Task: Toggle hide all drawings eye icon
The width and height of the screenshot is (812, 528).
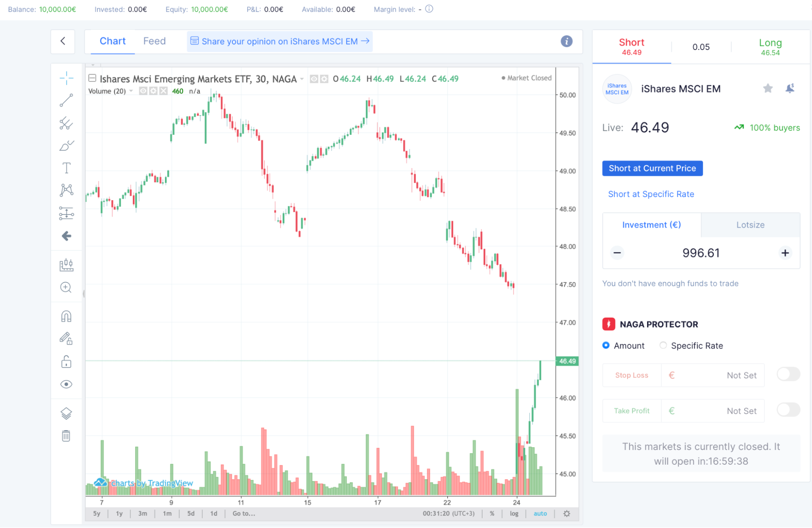Action: pyautogui.click(x=66, y=384)
